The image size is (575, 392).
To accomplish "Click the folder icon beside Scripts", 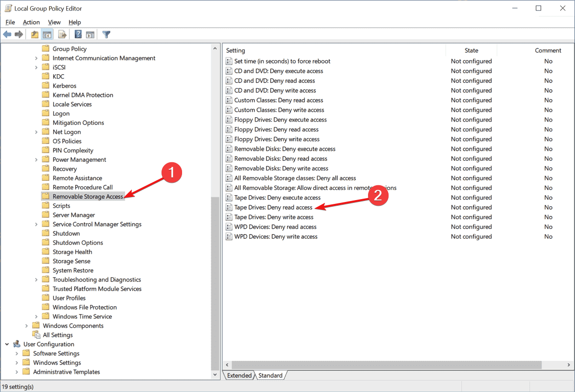I will [46, 206].
